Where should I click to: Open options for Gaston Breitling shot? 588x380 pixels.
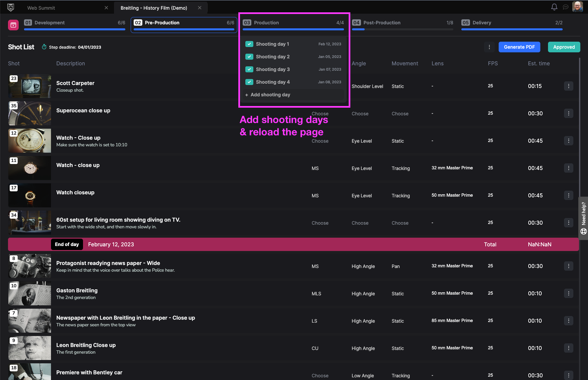[569, 293]
